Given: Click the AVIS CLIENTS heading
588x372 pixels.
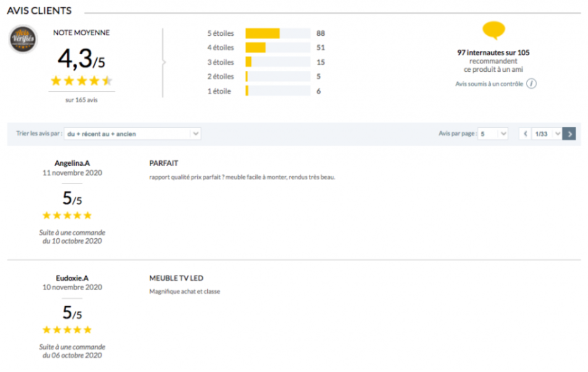Looking at the screenshot, I should point(39,11).
